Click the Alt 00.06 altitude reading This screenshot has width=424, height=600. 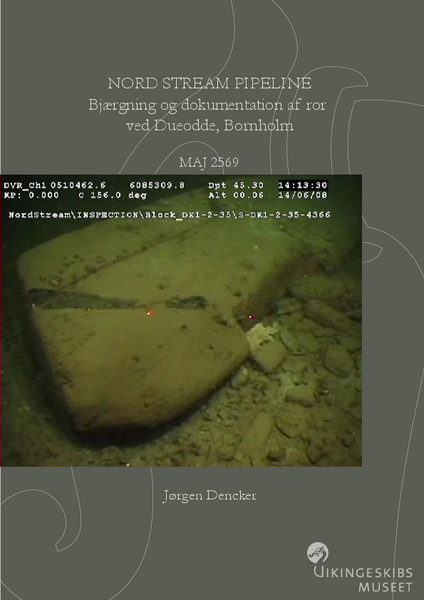236,195
